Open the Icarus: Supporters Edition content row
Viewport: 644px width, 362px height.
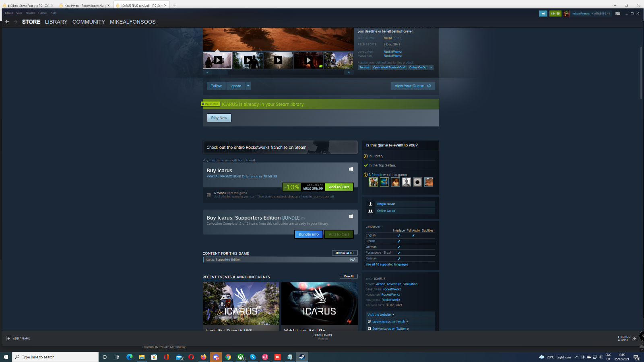tap(280, 260)
